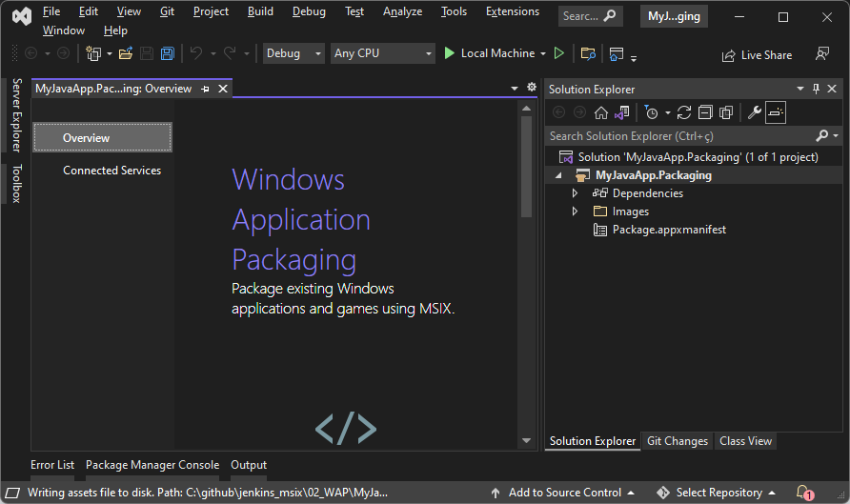Click the Undo arrow icon
The image size is (850, 504).
[196, 53]
